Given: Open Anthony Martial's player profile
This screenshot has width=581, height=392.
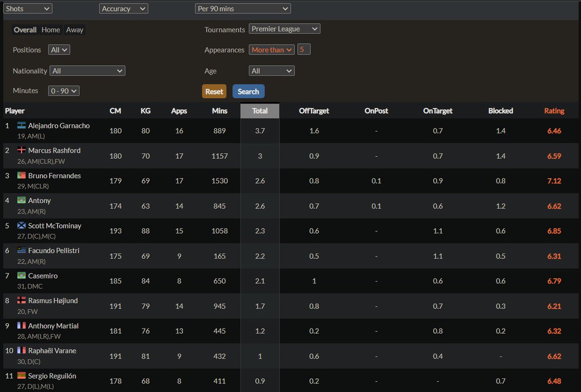Looking at the screenshot, I should pos(53,326).
